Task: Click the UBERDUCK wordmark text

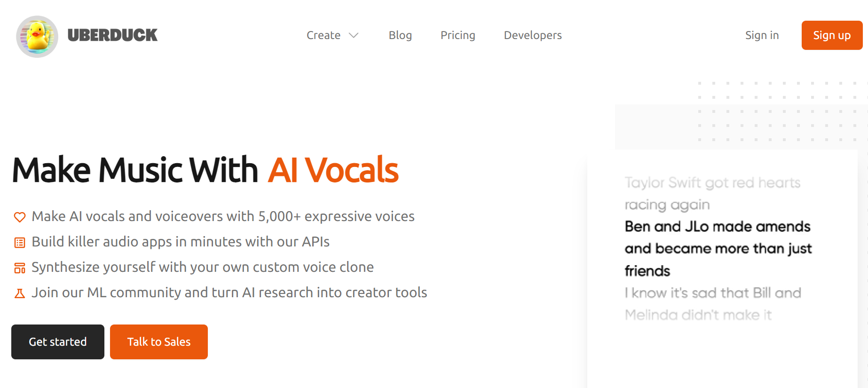Action: coord(112,35)
